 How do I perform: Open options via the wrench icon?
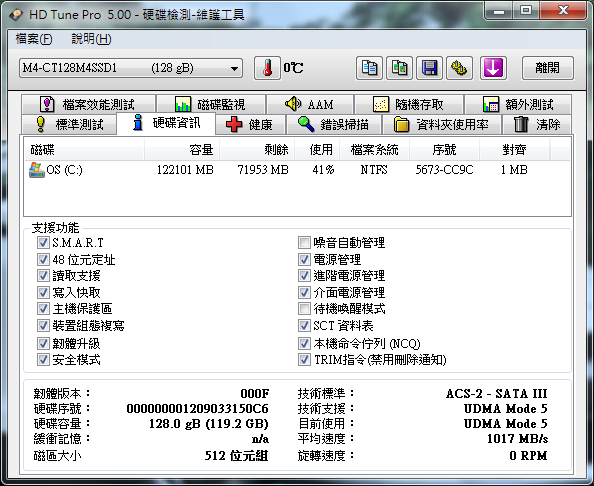point(459,68)
